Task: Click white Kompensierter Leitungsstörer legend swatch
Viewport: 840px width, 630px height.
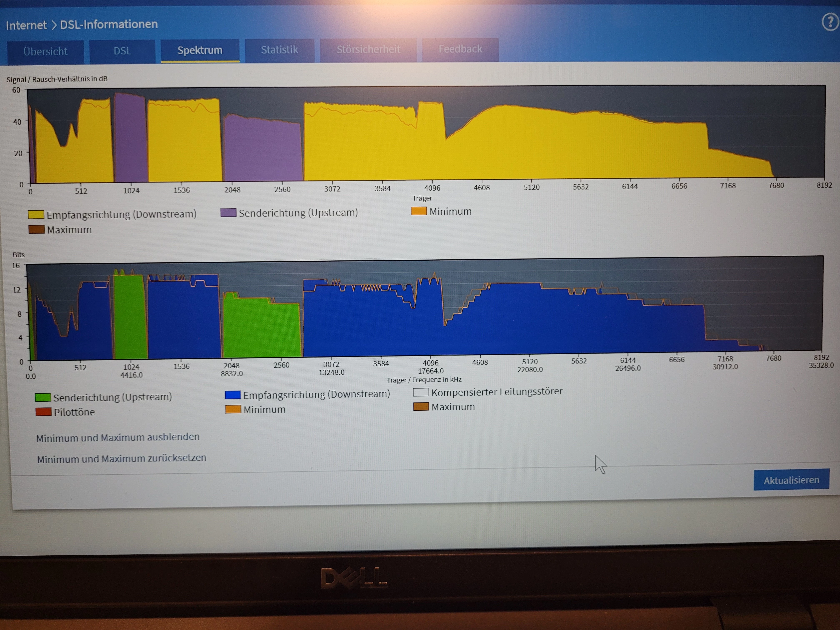Action: 421,392
